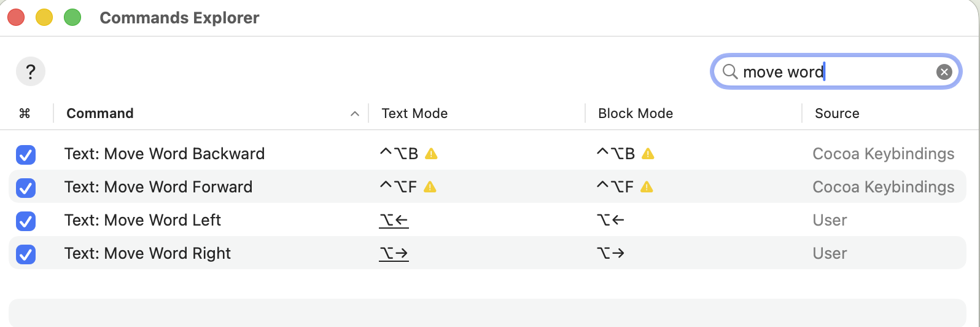The height and width of the screenshot is (327, 980).
Task: Uncheck the Move Word Backward checkbox
Action: tap(26, 154)
